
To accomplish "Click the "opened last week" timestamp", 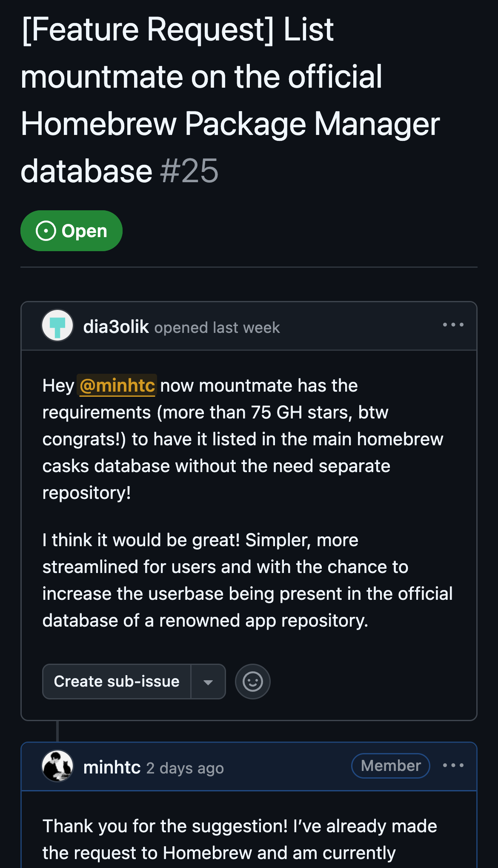I will [217, 328].
